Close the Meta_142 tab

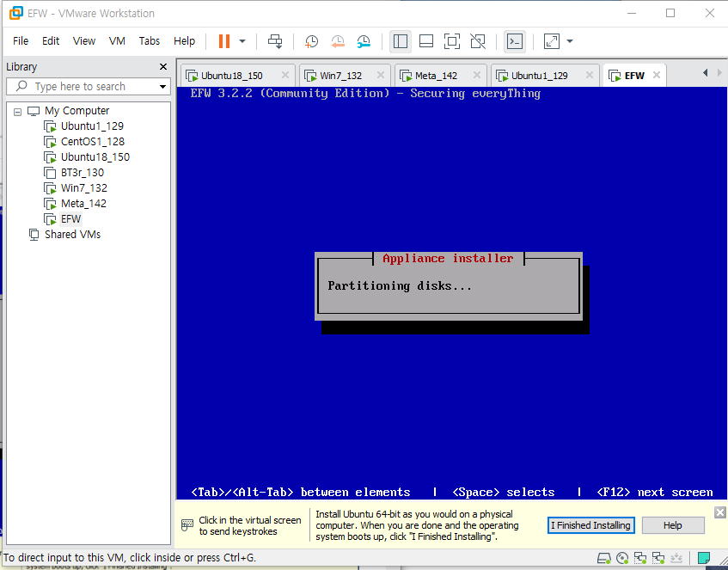tap(476, 75)
